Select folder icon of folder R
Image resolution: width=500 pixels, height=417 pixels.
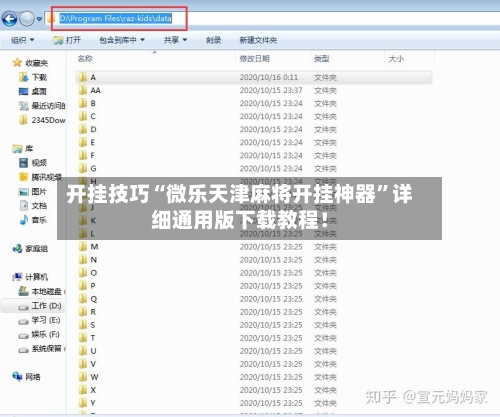[83, 312]
